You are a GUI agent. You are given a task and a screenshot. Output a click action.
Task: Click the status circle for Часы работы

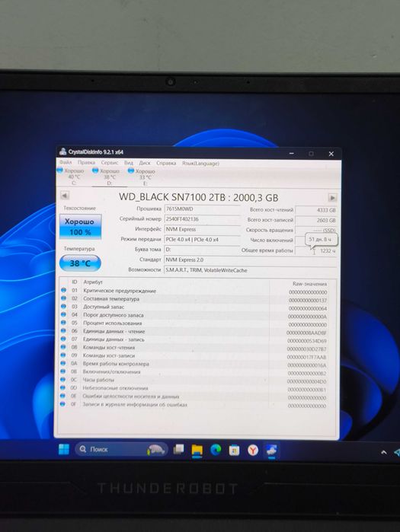click(63, 380)
